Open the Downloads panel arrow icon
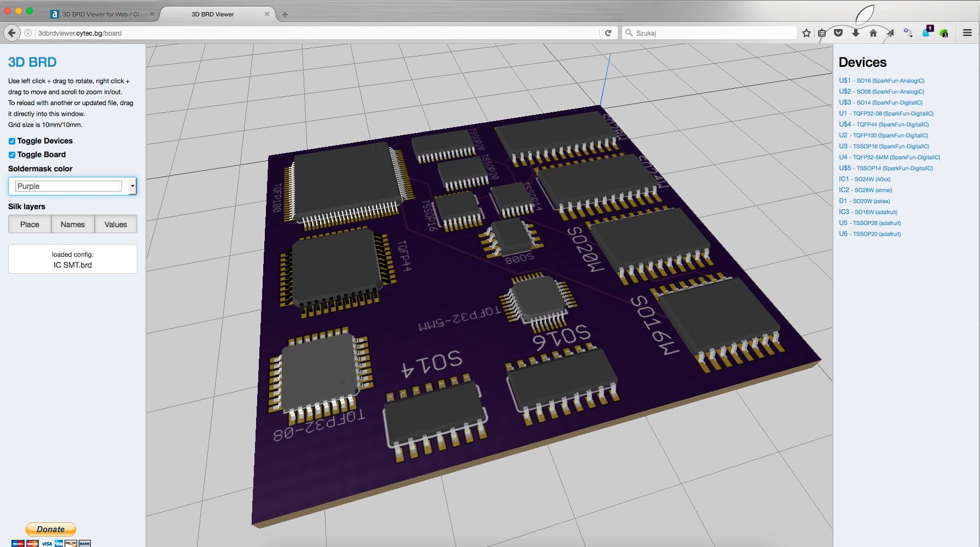This screenshot has height=547, width=980. [855, 33]
